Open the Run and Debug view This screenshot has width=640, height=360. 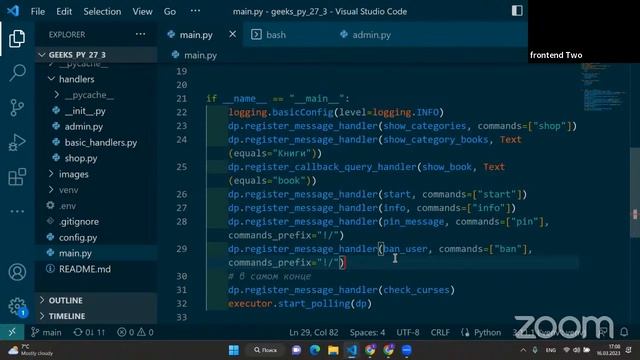(17, 142)
